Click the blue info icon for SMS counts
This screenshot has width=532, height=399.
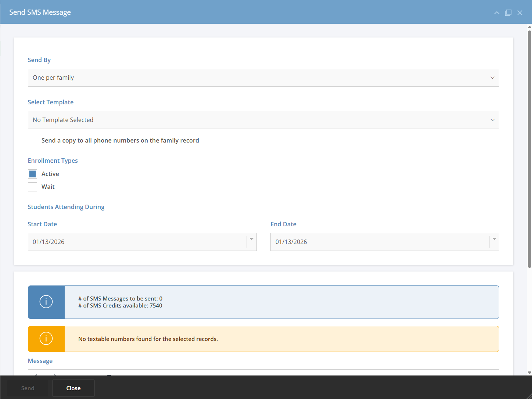46,302
